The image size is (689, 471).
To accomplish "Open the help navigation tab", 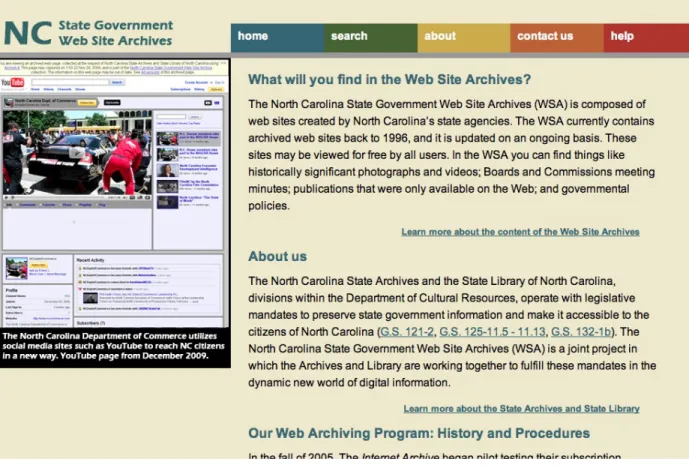I will 646,38.
